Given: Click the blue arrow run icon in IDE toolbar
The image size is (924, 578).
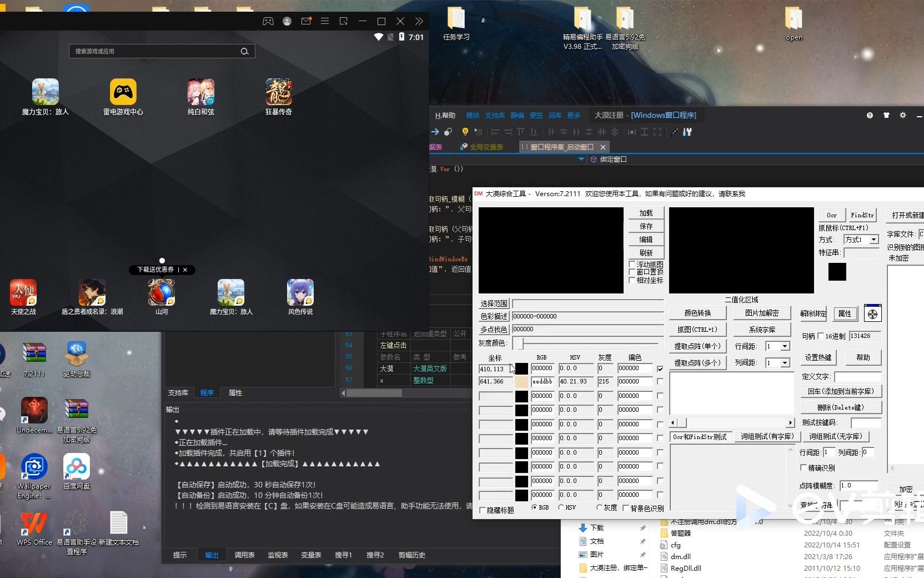Looking at the screenshot, I should point(435,132).
